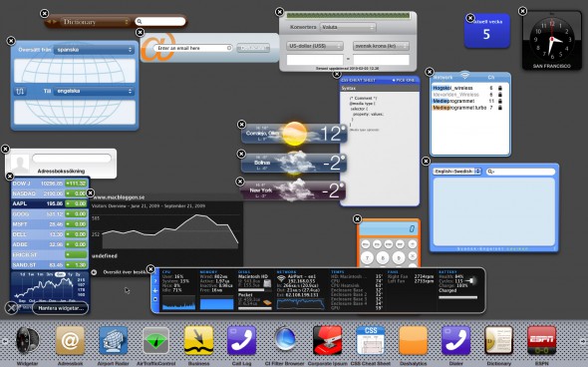Select the Medieprogrammet turbo network
Image resolution: width=588 pixels, height=367 pixels.
tap(467, 108)
